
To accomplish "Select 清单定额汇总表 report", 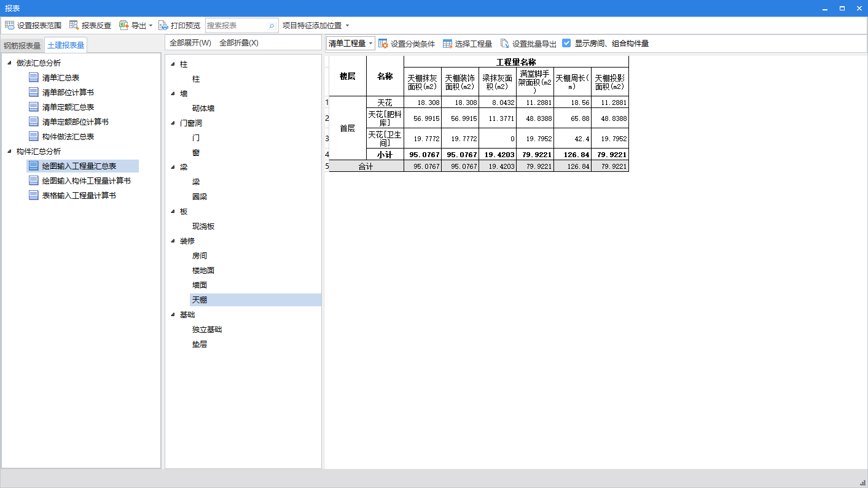I will pyautogui.click(x=68, y=107).
